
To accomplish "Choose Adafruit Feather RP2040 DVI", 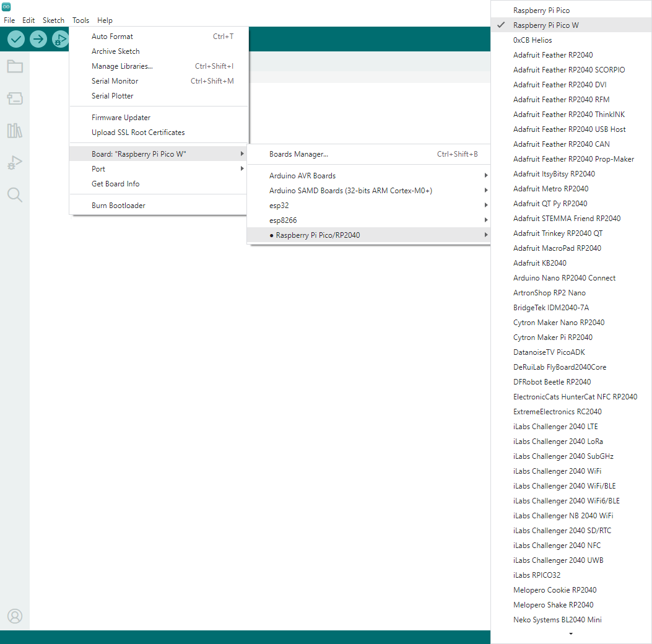I will (572, 85).
